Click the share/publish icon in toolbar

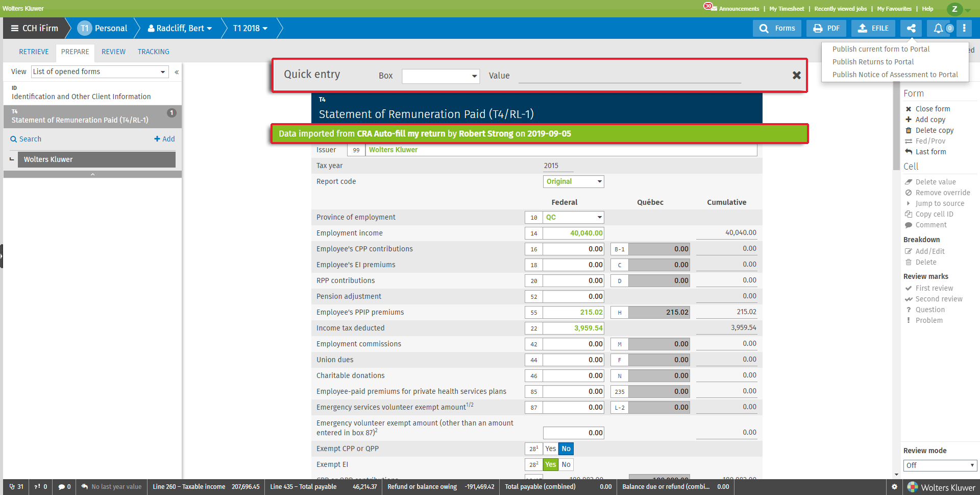point(911,28)
